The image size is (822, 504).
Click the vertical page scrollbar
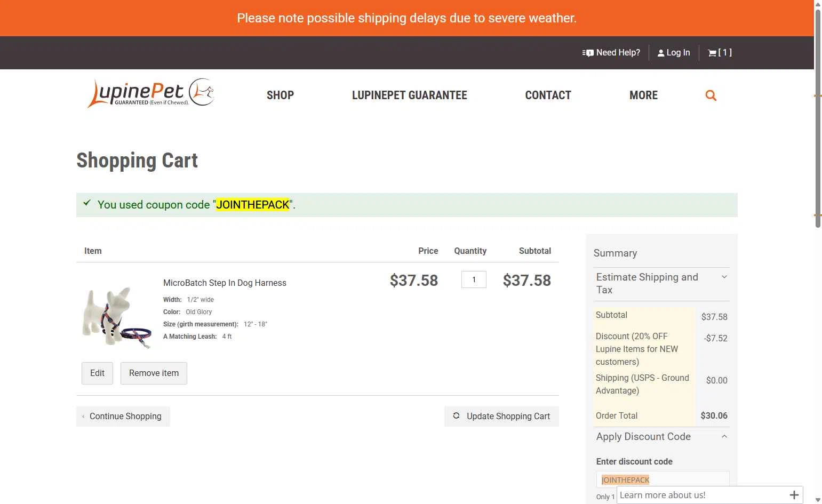[x=818, y=119]
